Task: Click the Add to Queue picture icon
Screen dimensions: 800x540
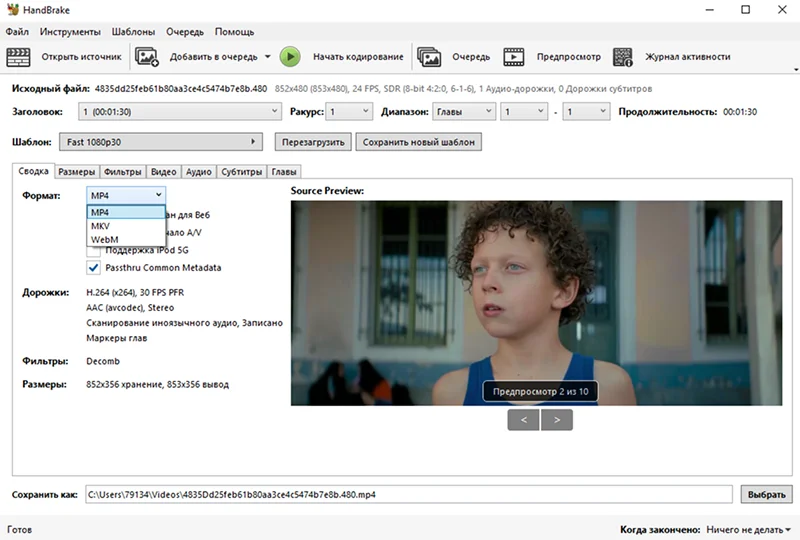Action: click(147, 57)
